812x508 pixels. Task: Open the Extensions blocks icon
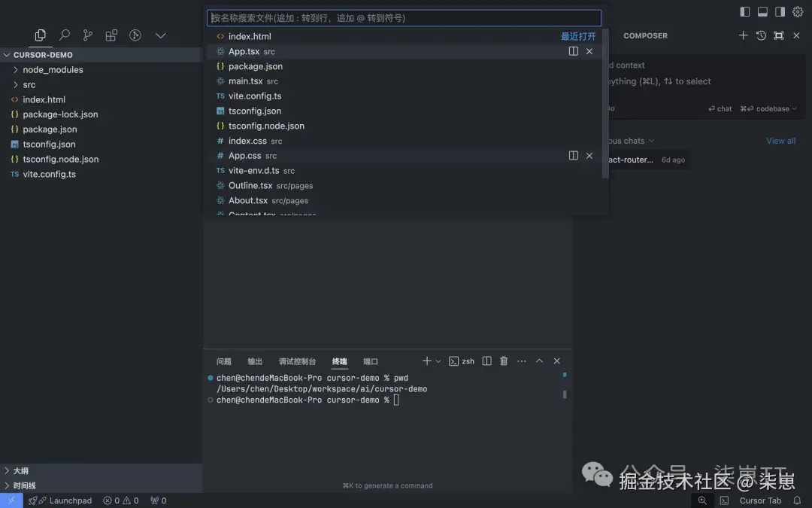pos(111,35)
